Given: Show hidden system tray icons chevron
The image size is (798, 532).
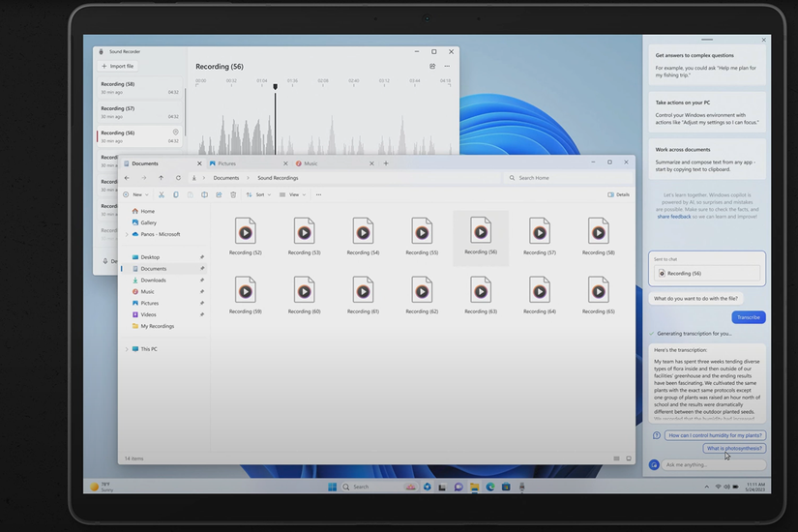Looking at the screenshot, I should click(x=706, y=487).
